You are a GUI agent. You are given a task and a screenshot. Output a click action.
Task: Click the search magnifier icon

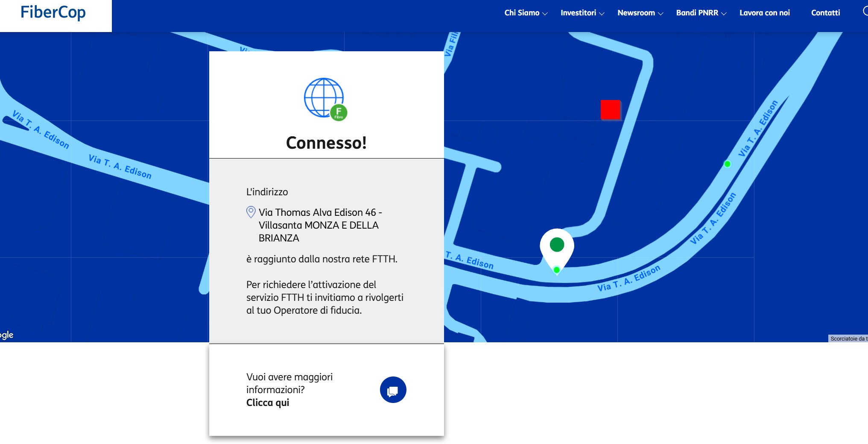tap(865, 12)
